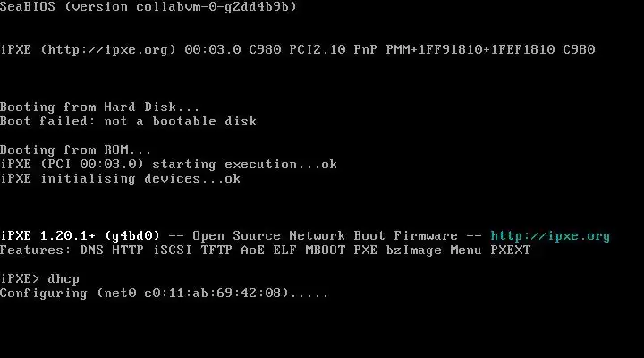
Task: Click the PMM+1FF91810+1FEF1810 text
Action: [470, 50]
